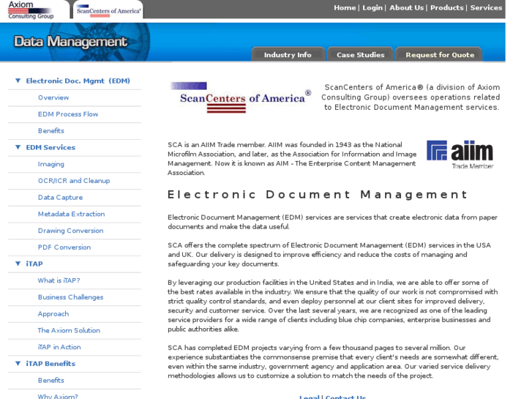Open the Business Challenges link
This screenshot has height=399, width=532.
tap(70, 297)
